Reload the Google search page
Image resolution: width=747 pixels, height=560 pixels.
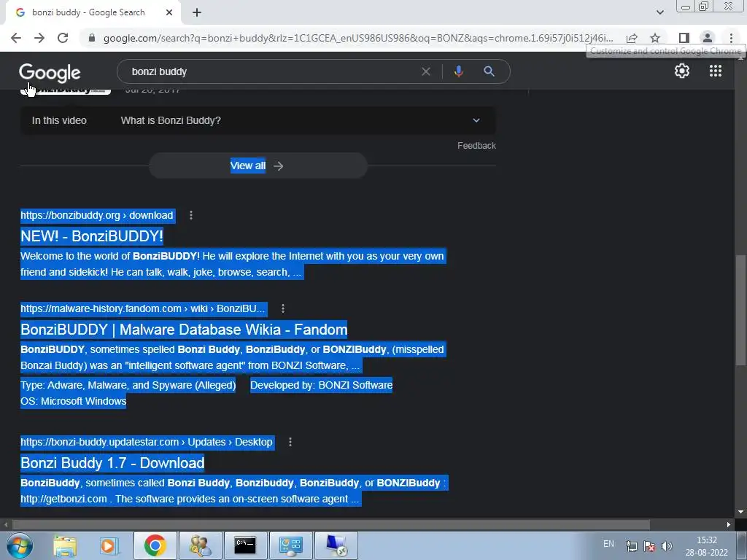pyautogui.click(x=63, y=38)
